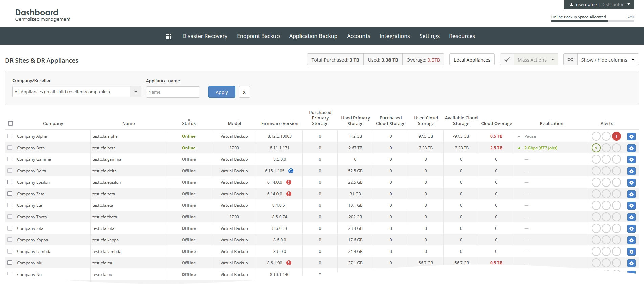This screenshot has width=644, height=284.
Task: Click the replication arrow icon for Company Beta
Action: pos(519,148)
